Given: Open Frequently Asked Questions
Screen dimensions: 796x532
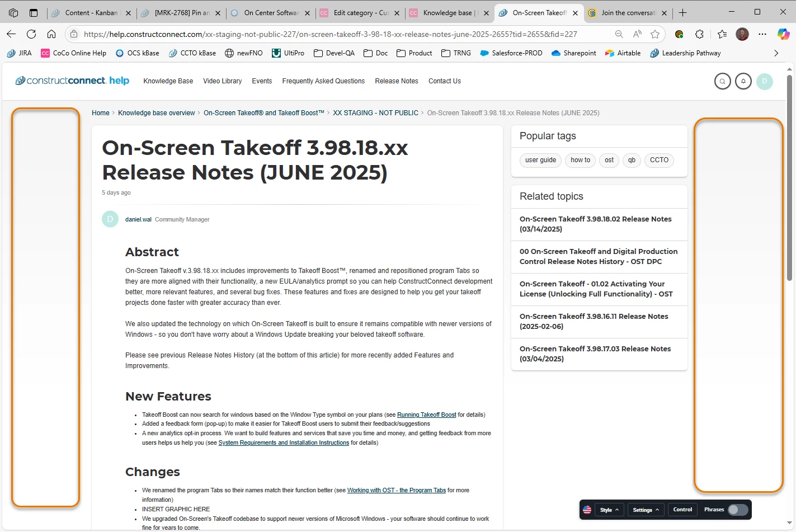Looking at the screenshot, I should 323,81.
